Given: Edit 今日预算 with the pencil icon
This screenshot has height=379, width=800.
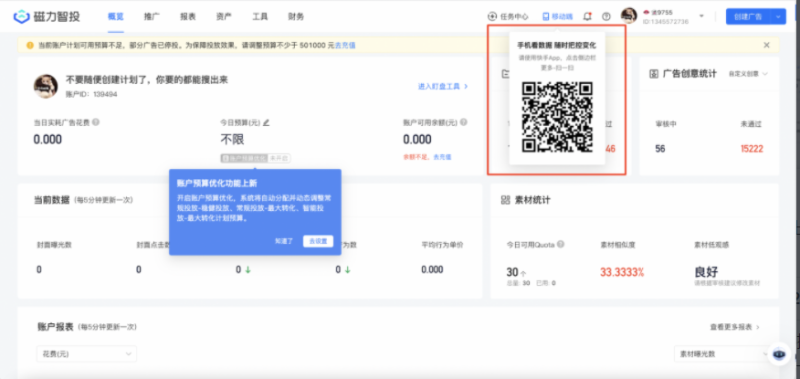Looking at the screenshot, I should [266, 122].
